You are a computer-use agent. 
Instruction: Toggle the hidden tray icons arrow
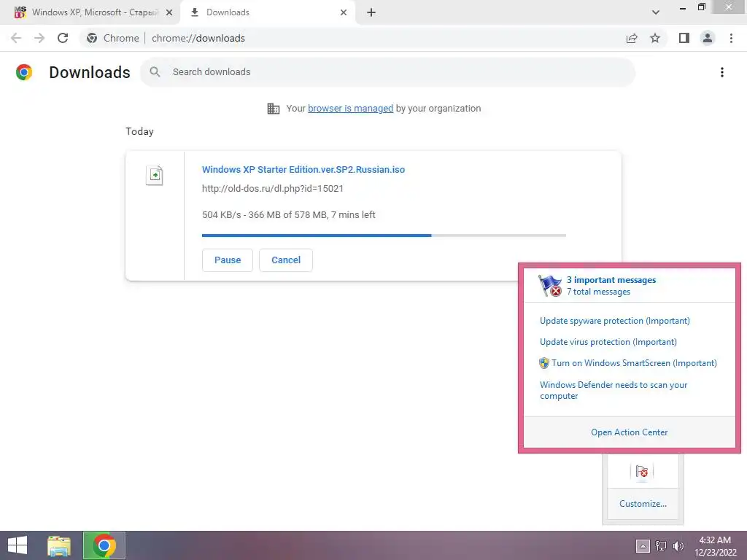point(643,546)
